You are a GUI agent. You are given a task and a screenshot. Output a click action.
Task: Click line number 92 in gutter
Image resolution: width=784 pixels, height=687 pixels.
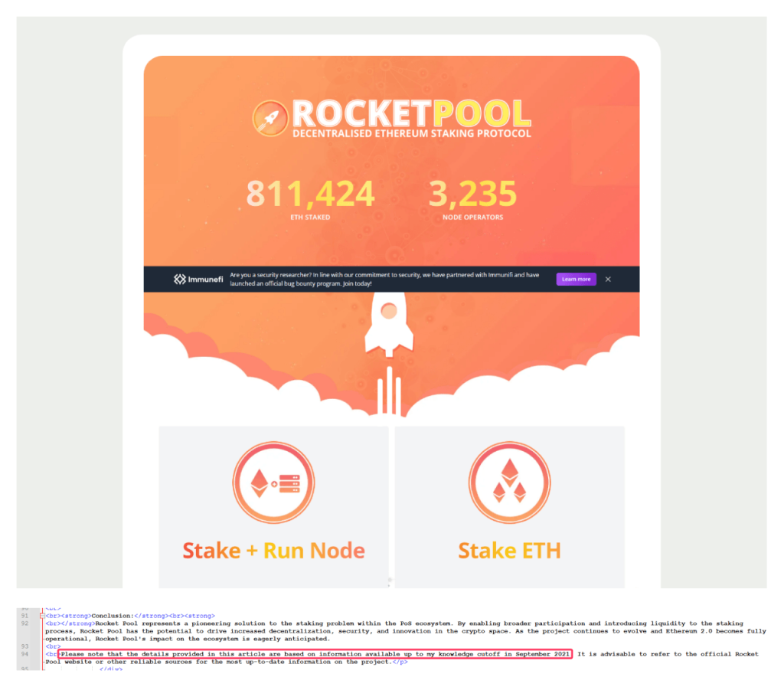coord(24,624)
